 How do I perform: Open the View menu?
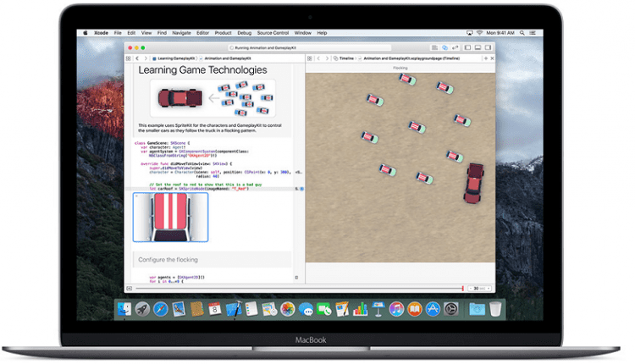click(x=146, y=33)
